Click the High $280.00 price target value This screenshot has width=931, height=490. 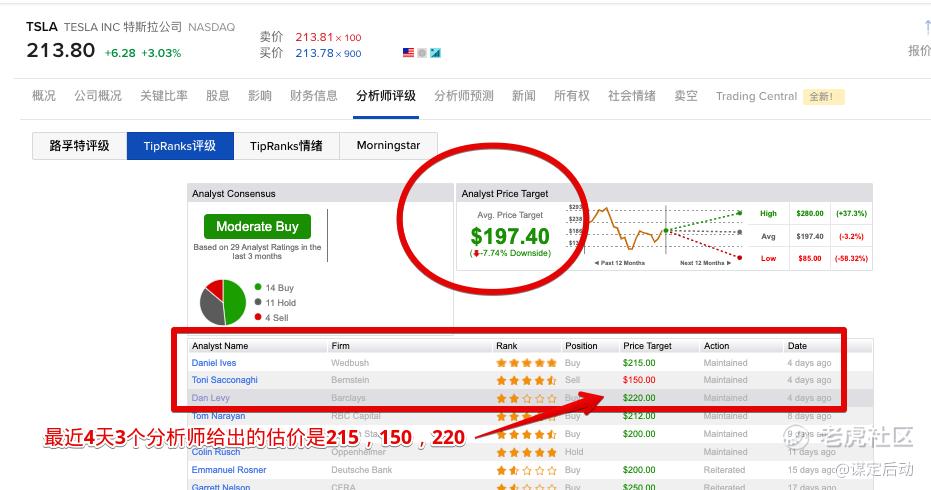click(x=810, y=213)
